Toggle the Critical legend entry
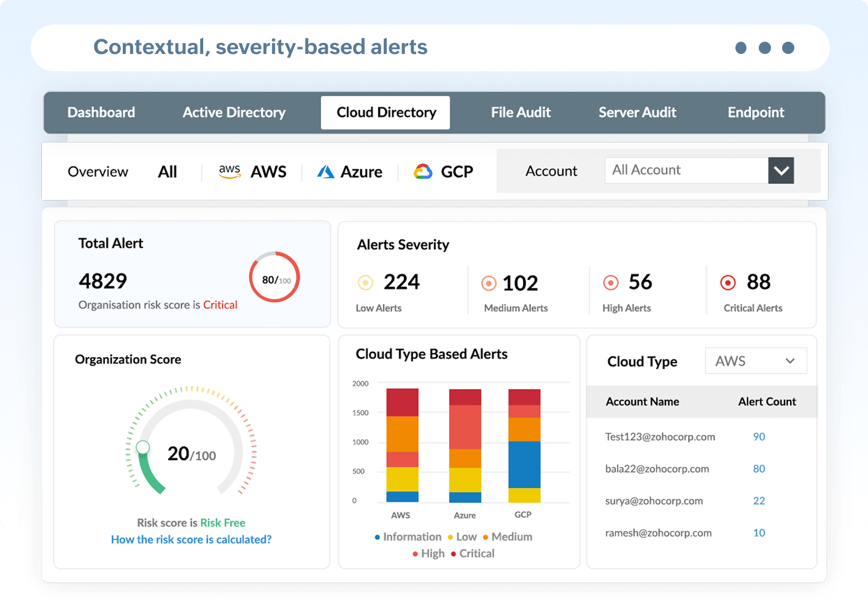 (473, 553)
